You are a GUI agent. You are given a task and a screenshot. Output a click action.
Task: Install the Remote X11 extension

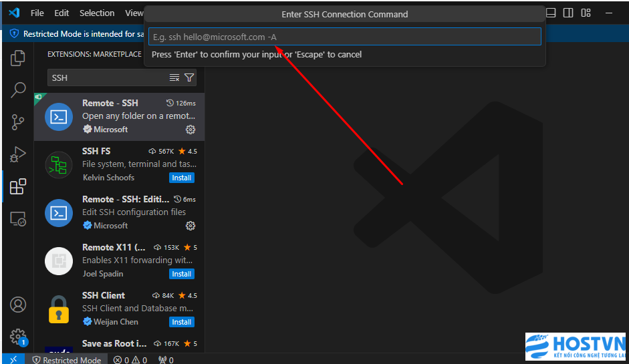[181, 274]
